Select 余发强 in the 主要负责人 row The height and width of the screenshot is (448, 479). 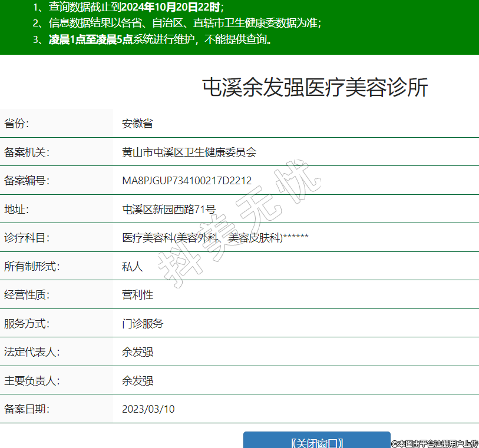coord(137,380)
